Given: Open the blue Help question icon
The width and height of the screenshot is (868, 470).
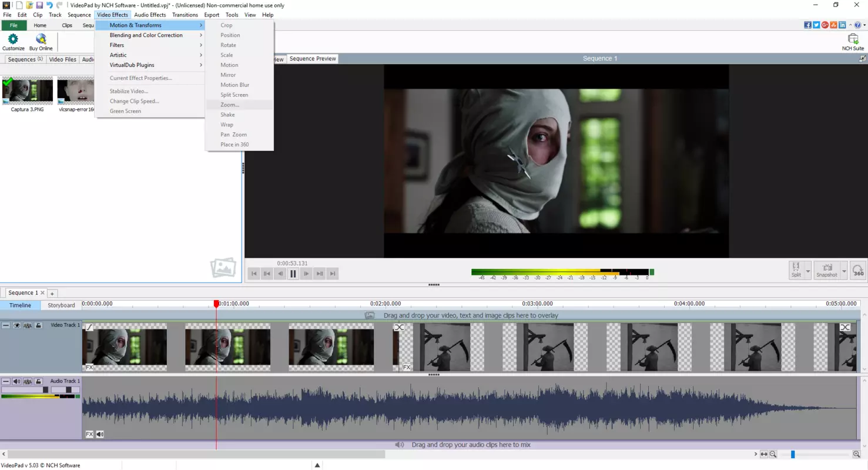Looking at the screenshot, I should coord(857,25).
